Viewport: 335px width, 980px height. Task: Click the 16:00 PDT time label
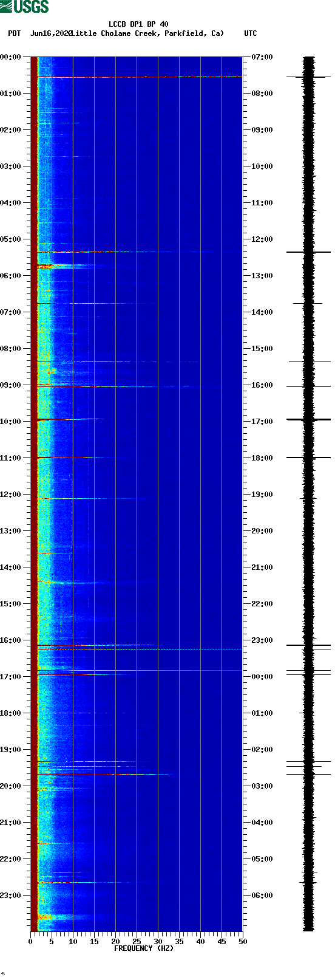click(10, 640)
